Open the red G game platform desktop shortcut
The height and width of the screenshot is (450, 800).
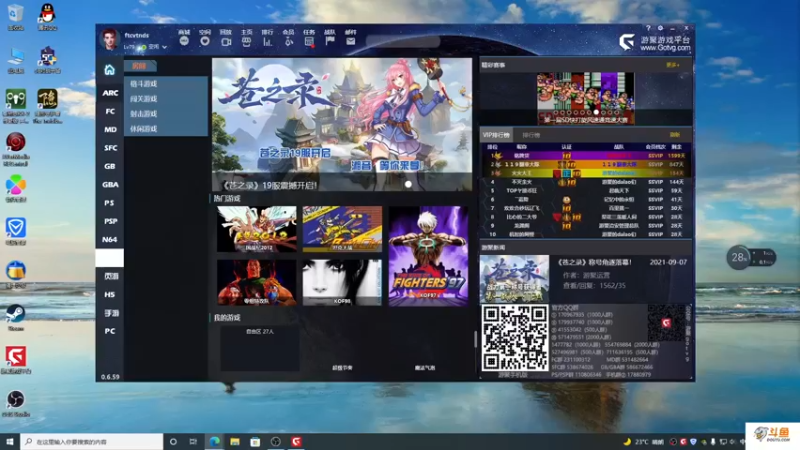[x=16, y=360]
